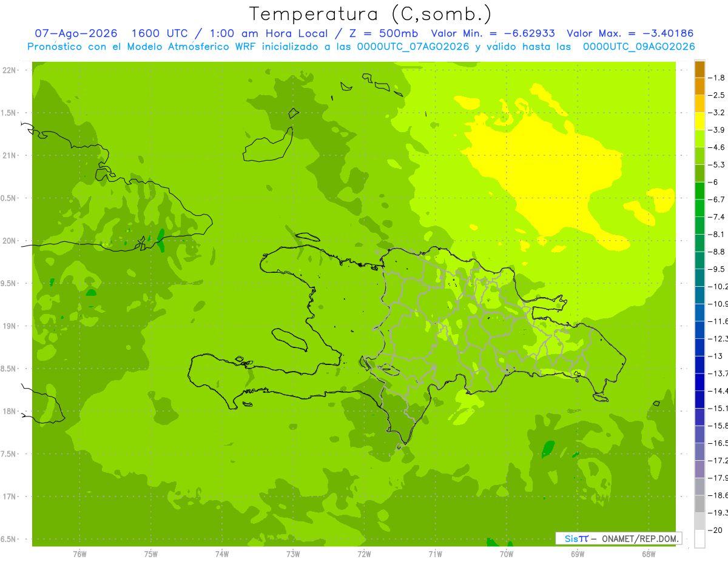This screenshot has height=562, width=728.
Task: Click the blue swatch between -11.6 and -12.3
Action: pos(699,330)
